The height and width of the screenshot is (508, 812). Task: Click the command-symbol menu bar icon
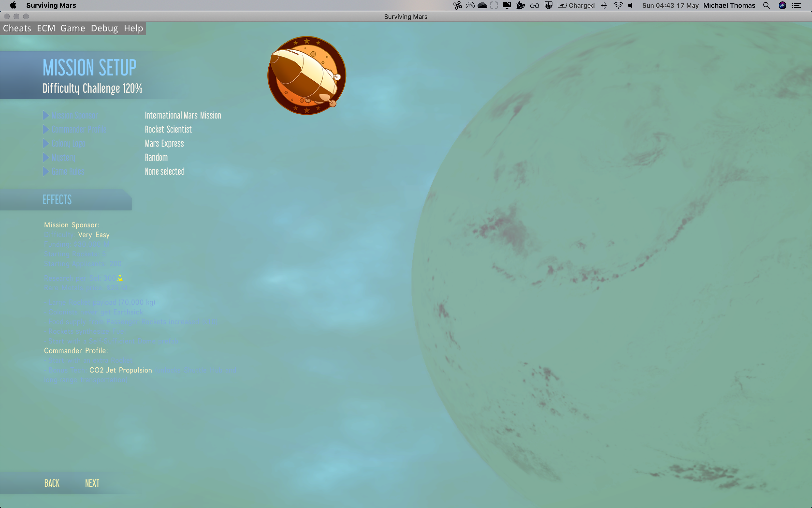pyautogui.click(x=457, y=5)
